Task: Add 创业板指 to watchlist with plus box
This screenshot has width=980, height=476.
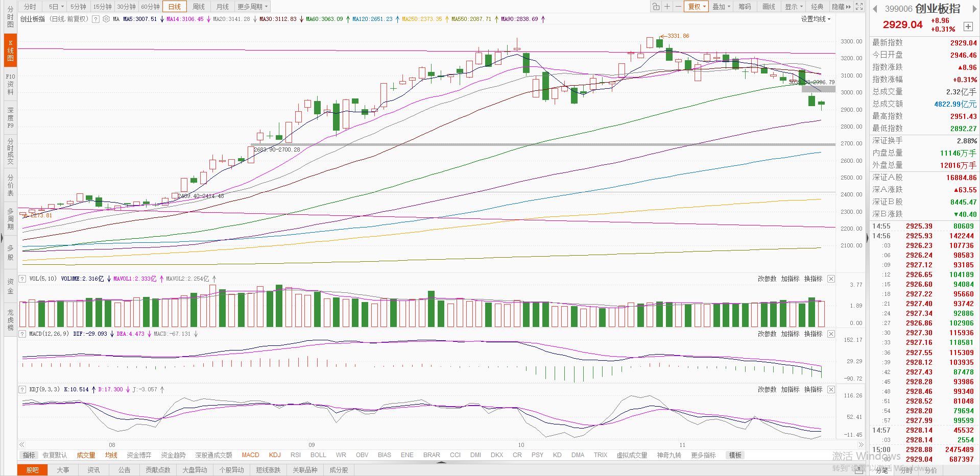Action: 968,27
